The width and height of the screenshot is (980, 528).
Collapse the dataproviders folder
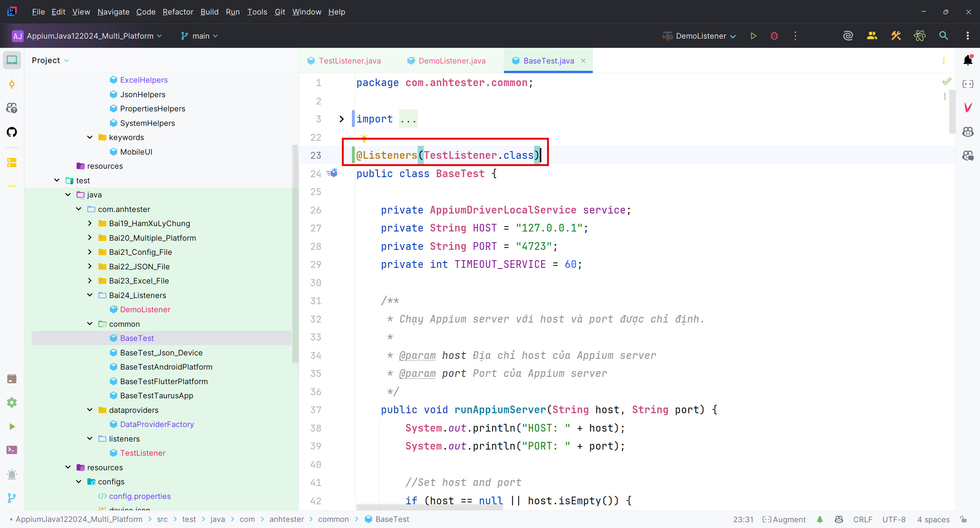click(90, 410)
